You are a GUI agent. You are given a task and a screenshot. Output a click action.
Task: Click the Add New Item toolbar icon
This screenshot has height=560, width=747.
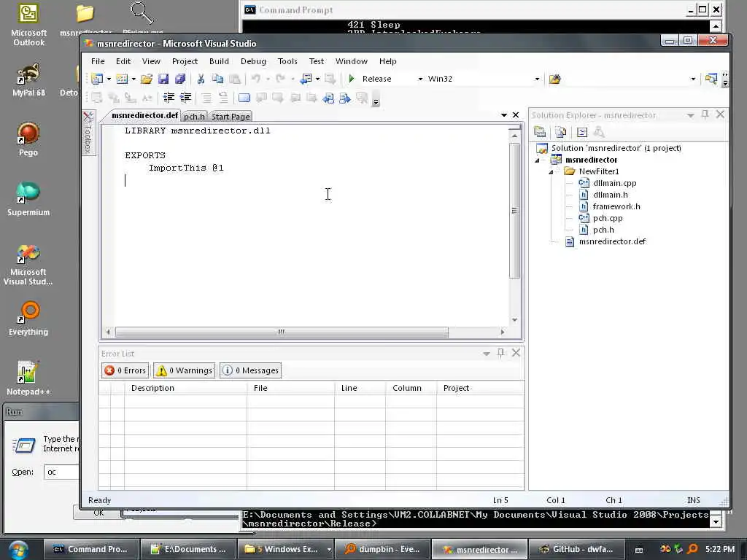click(122, 79)
